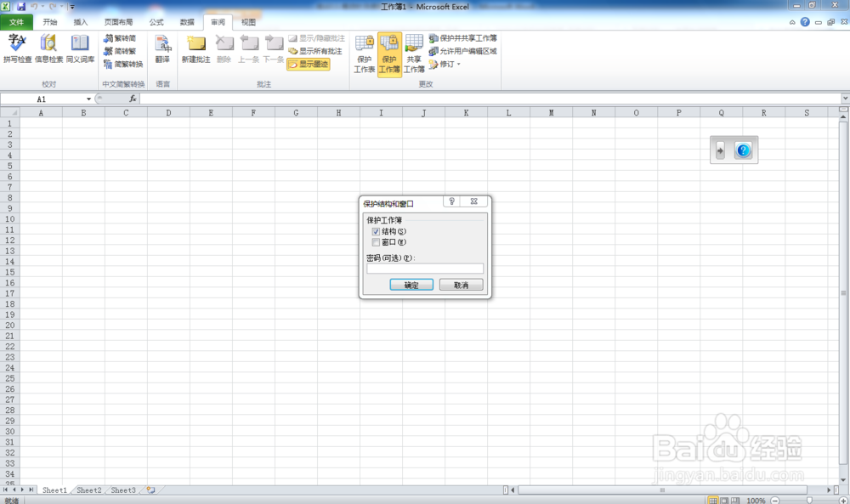Toggle Show Ink (显示墨迹)

[309, 64]
